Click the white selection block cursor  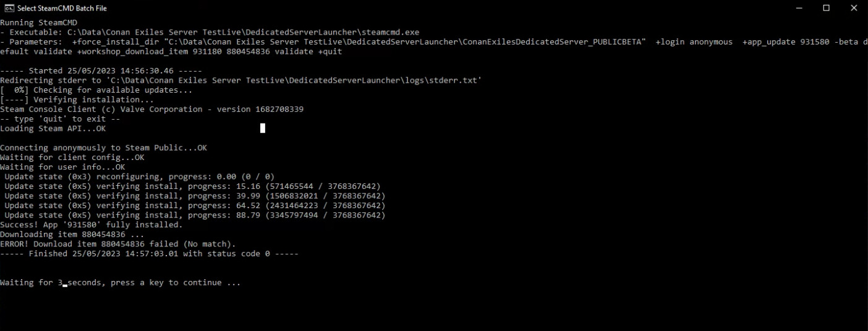tap(263, 128)
